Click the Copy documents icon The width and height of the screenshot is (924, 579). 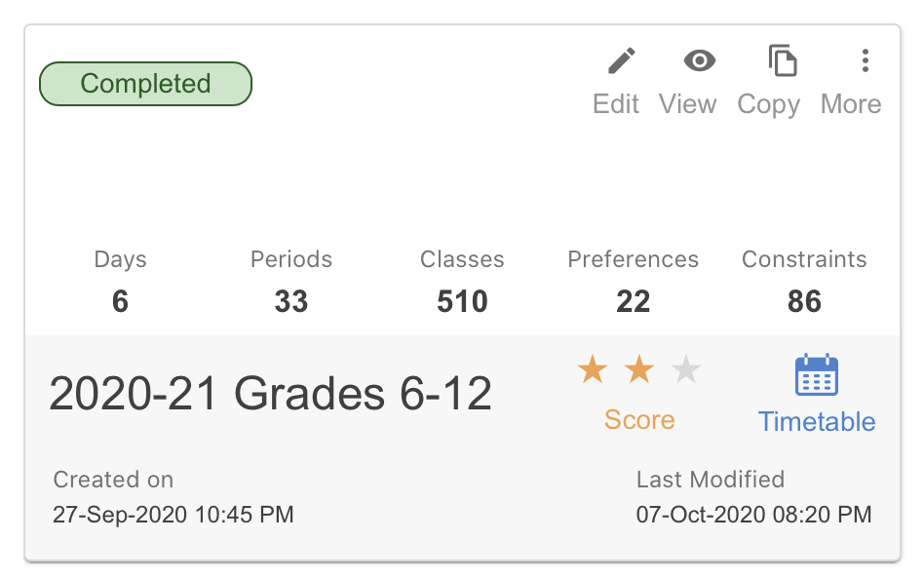pyautogui.click(x=783, y=60)
